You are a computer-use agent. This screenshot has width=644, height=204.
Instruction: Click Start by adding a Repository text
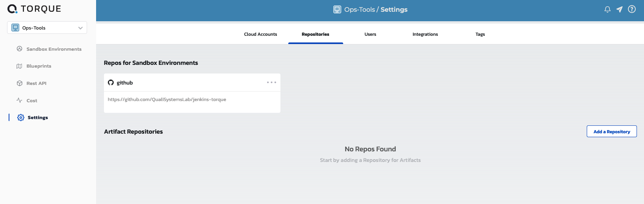[x=370, y=160]
